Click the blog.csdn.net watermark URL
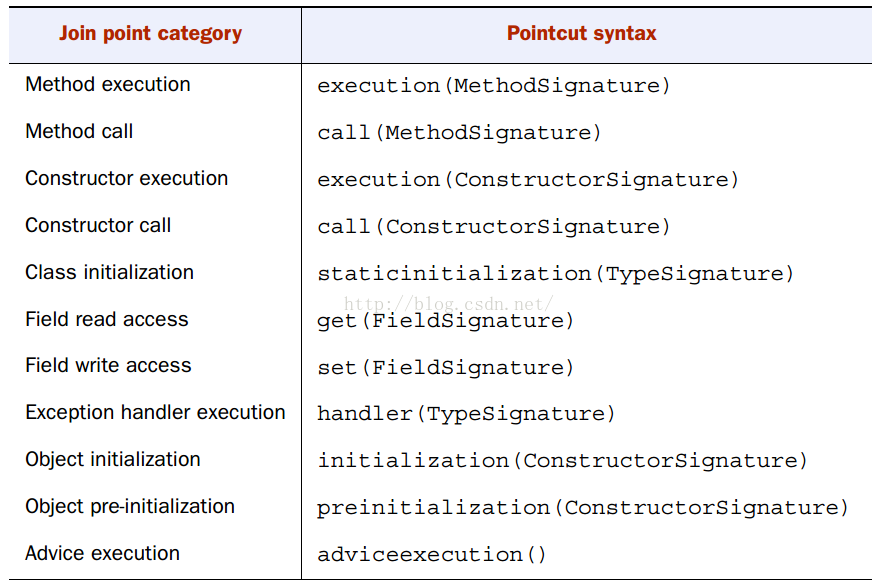 [x=448, y=302]
